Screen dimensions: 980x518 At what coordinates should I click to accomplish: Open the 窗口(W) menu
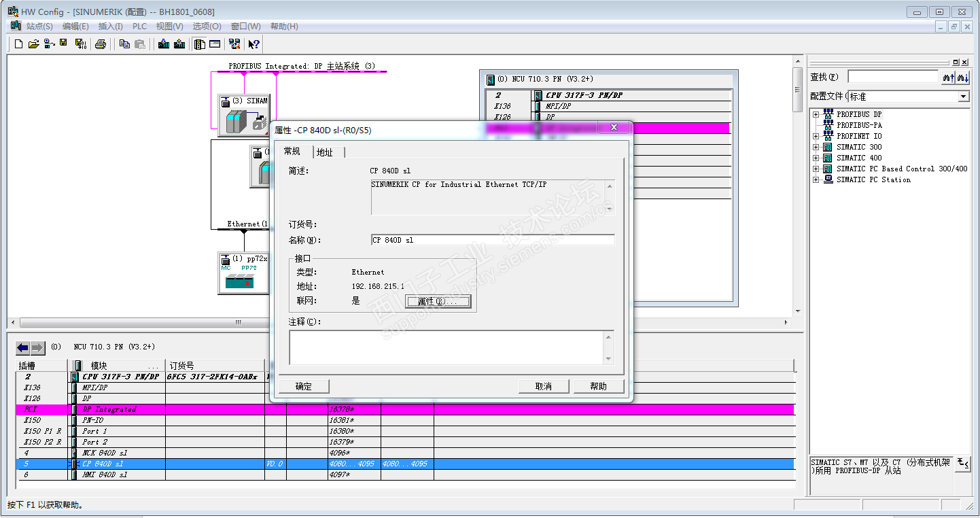click(x=245, y=27)
